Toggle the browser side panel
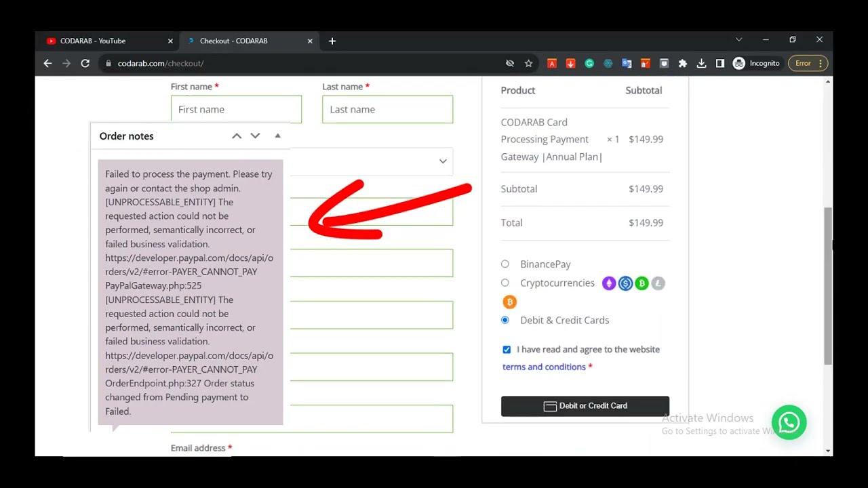 [720, 63]
